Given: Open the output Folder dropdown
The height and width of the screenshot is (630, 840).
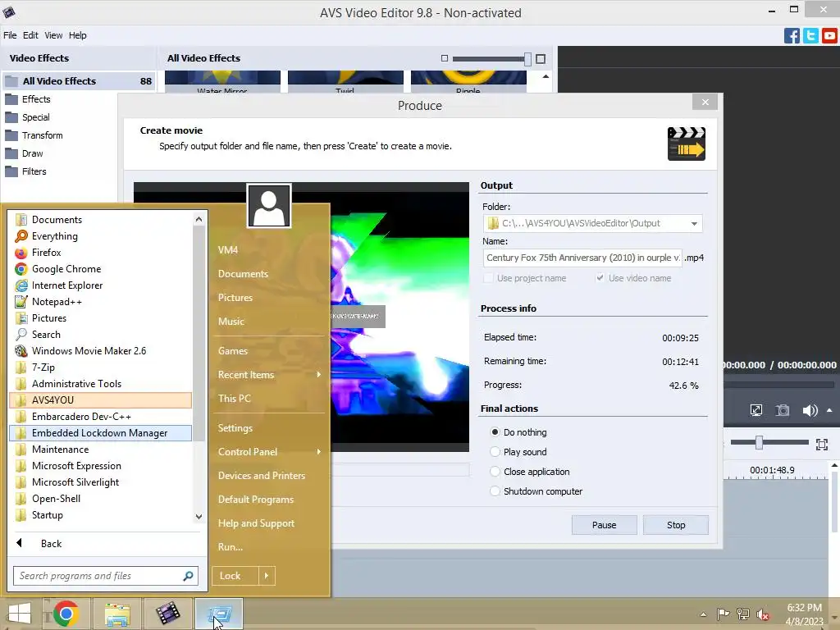Looking at the screenshot, I should pyautogui.click(x=694, y=223).
